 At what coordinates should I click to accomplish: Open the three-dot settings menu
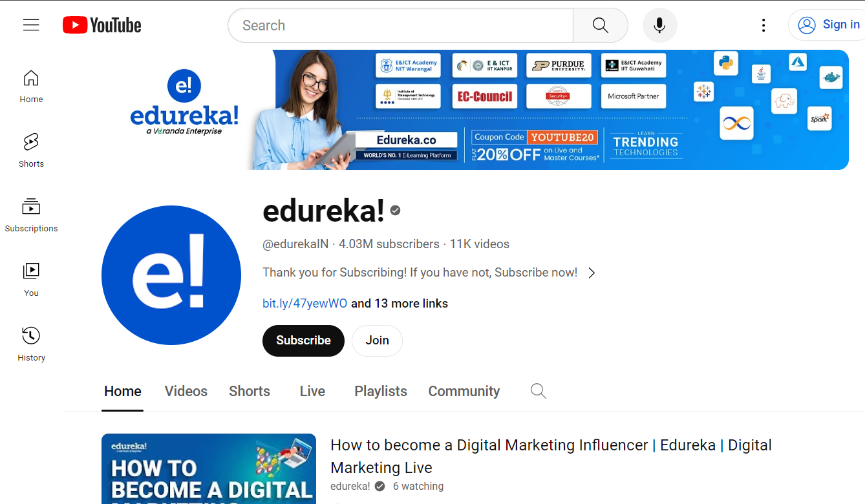(764, 25)
